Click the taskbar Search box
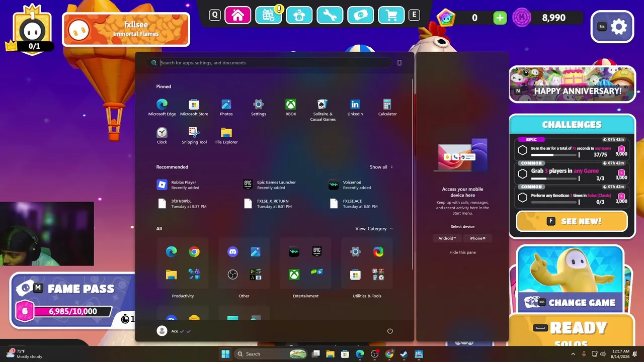 click(x=271, y=354)
